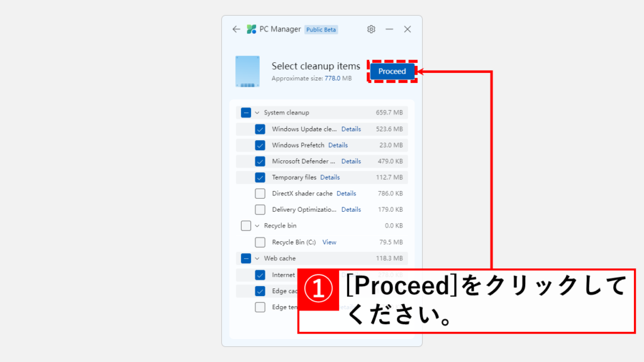
Task: Click the 0.0 KB Recycle bin size
Action: coord(394,226)
